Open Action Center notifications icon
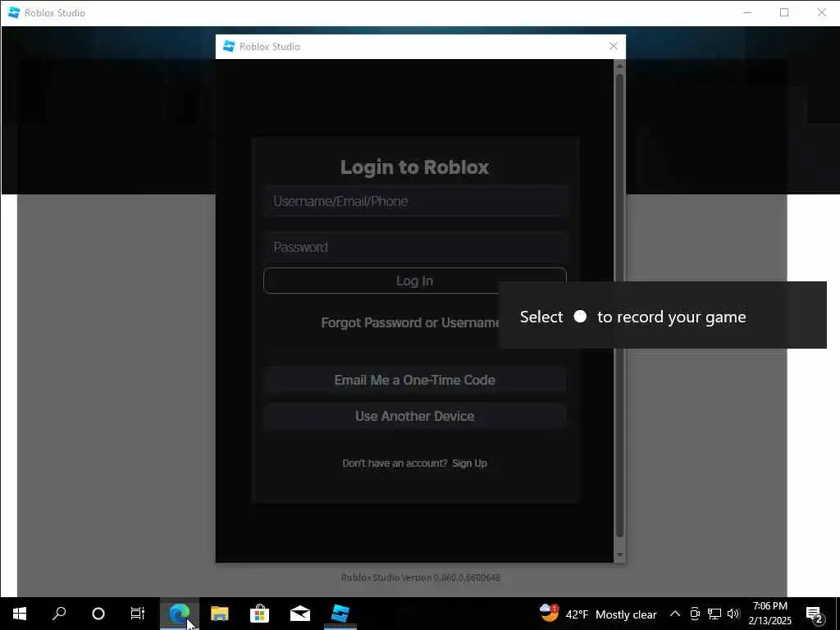 pos(815,614)
